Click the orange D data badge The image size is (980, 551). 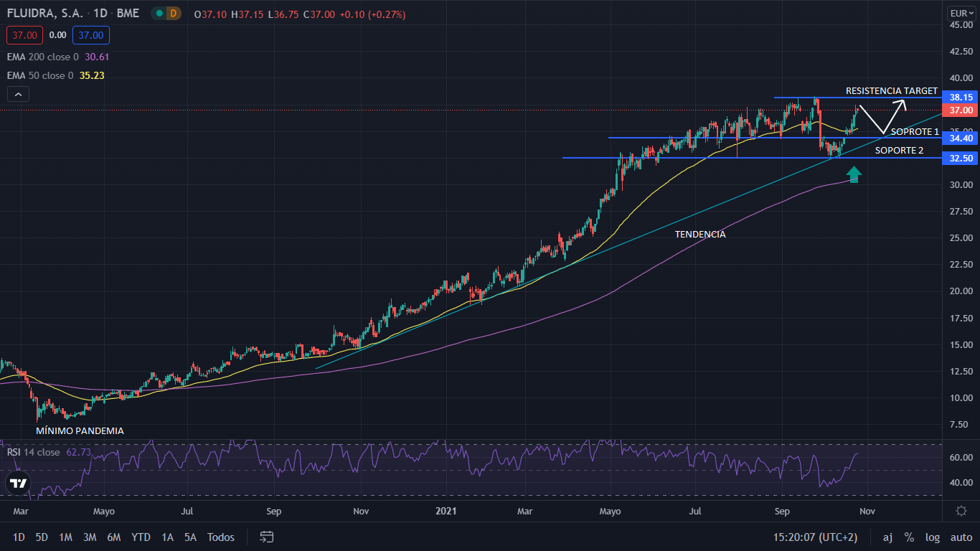(x=172, y=14)
